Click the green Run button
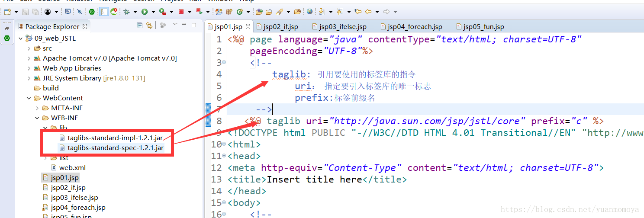 click(x=145, y=12)
